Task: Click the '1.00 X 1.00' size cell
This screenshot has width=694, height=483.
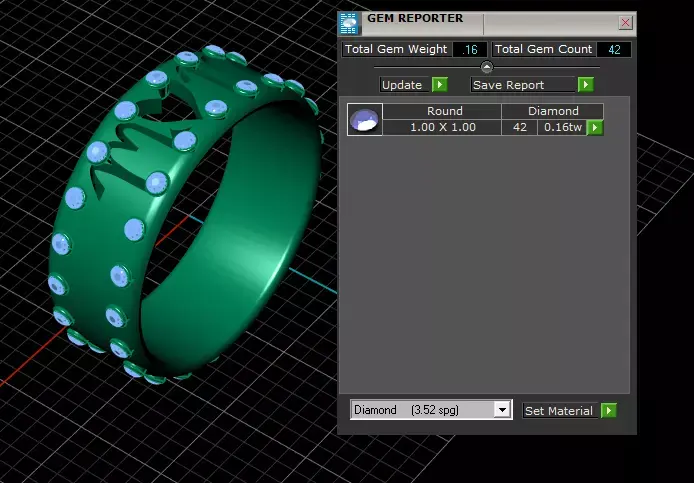Action: pos(442,128)
